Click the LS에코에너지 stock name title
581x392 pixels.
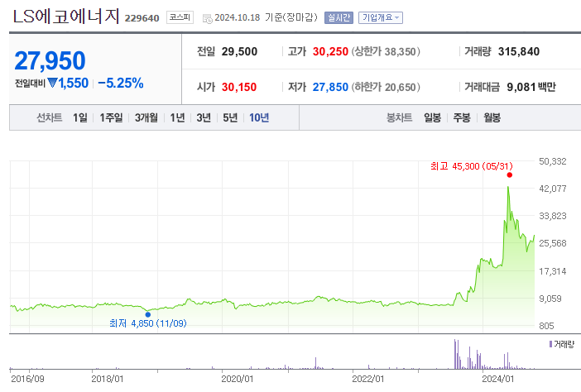point(66,17)
